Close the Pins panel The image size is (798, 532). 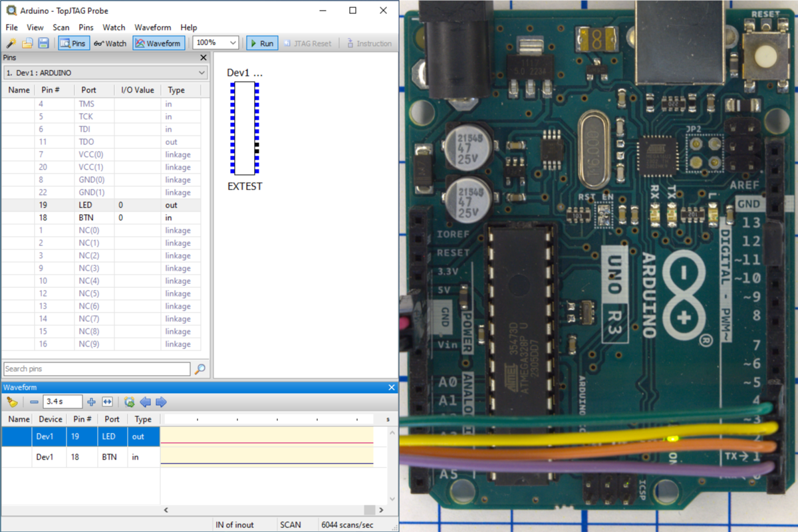203,57
